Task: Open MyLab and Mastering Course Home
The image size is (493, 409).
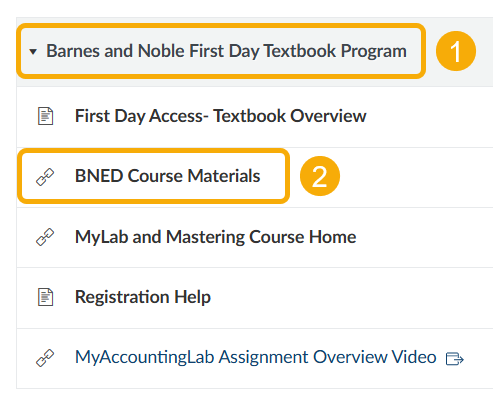Action: coord(215,237)
